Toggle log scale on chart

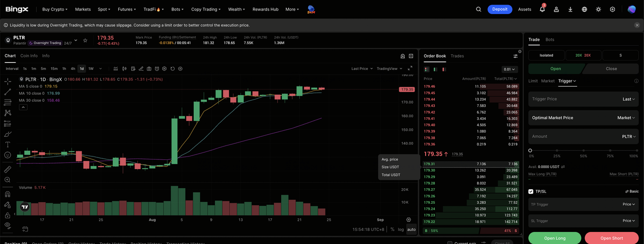tap(400, 229)
